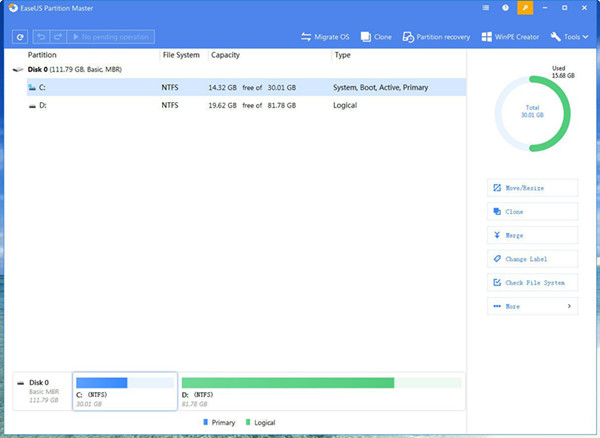Image resolution: width=600 pixels, height=438 pixels.
Task: Collapse the Disk 0 tree node
Action: 14,71
